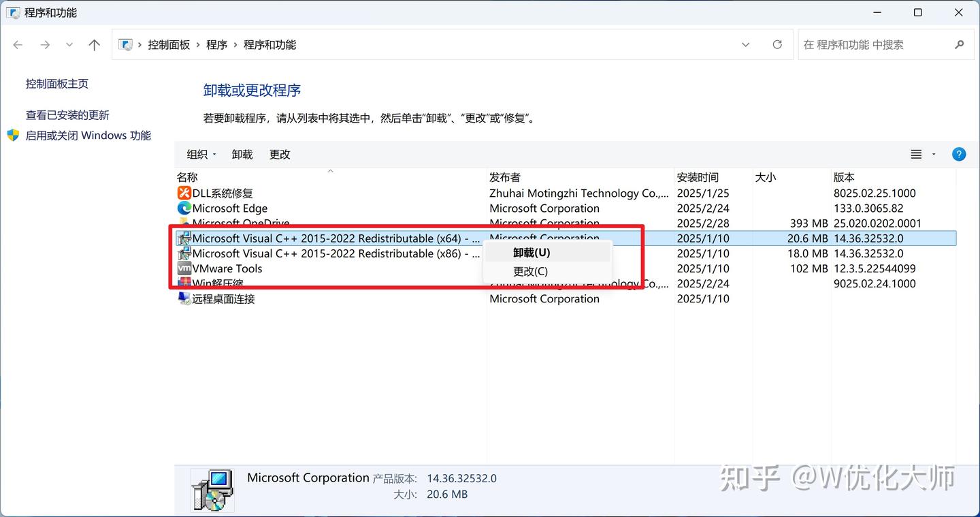
Task: Click the address bar control panel icon
Action: (x=125, y=45)
